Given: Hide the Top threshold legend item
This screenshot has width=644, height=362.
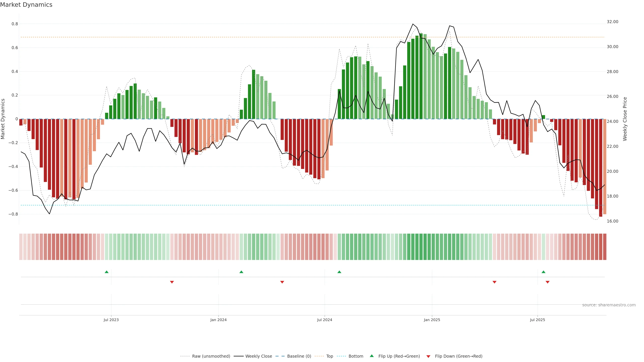Looking at the screenshot, I should click(x=330, y=356).
